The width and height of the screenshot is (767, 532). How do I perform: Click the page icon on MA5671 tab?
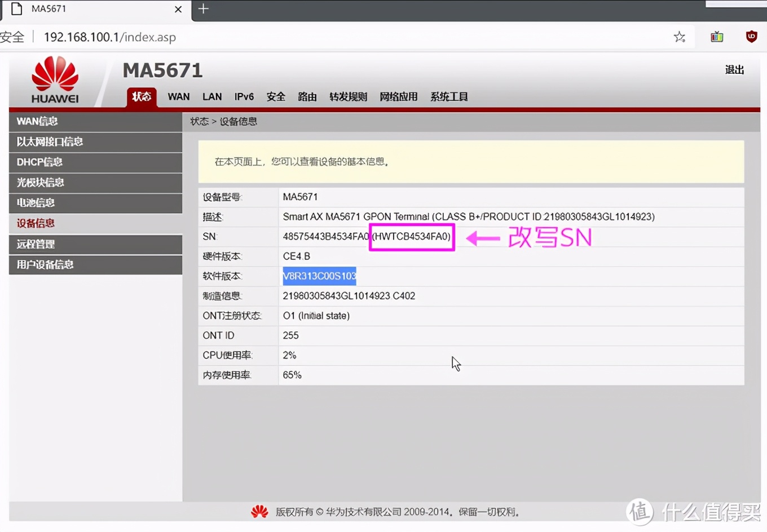pyautogui.click(x=17, y=8)
